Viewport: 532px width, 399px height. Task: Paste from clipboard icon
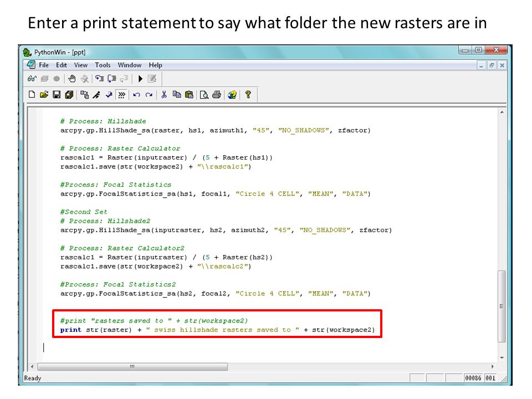[189, 95]
